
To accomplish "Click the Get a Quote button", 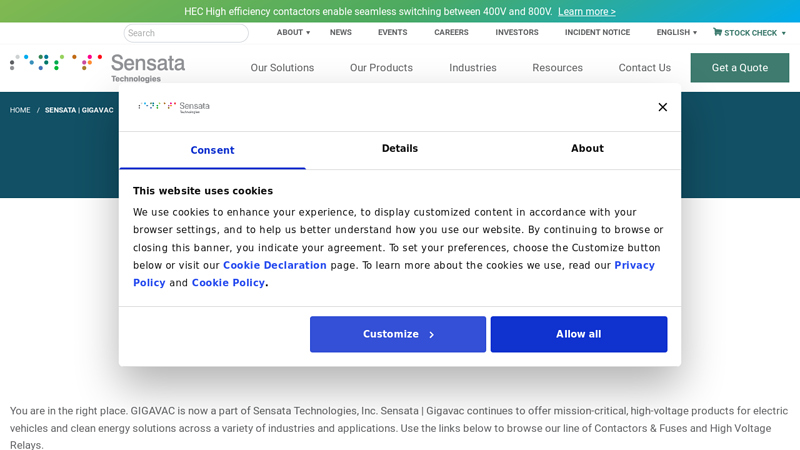I will coord(739,68).
